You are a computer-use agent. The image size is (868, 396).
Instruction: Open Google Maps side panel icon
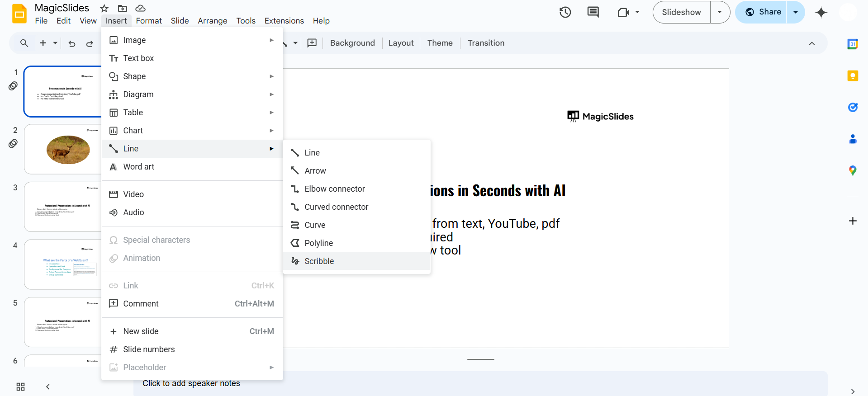click(x=853, y=170)
